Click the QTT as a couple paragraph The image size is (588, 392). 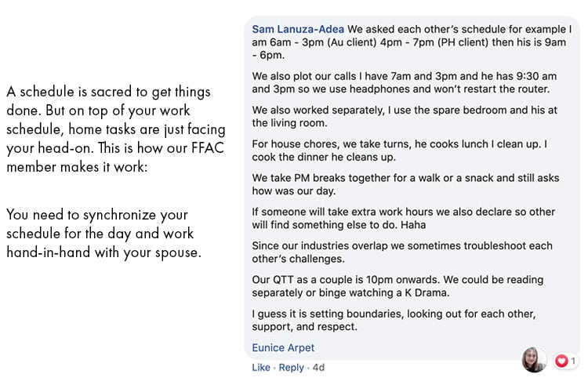point(397,286)
